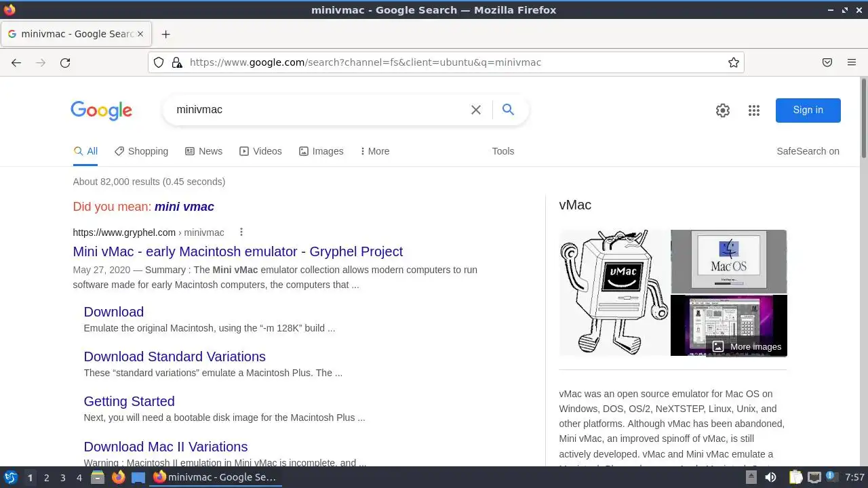
Task: Expand the More search options
Action: pos(375,151)
